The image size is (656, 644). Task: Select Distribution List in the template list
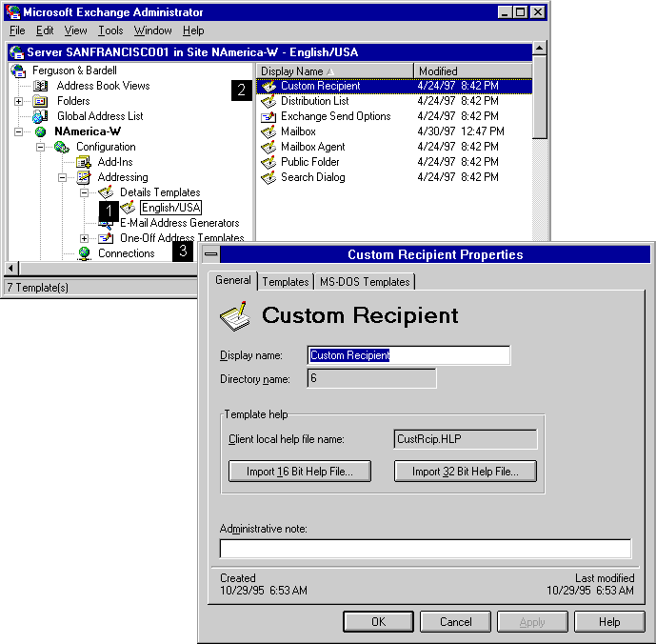pos(314,101)
